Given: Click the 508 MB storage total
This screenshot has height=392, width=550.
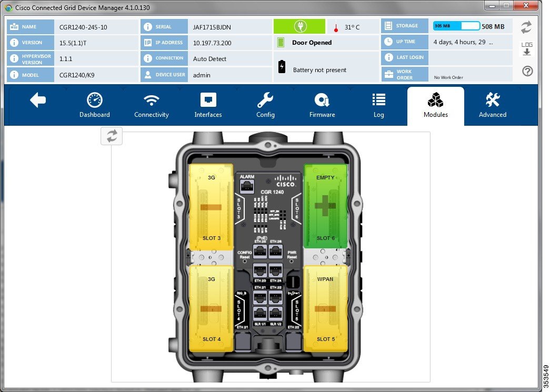Looking at the screenshot, I should pos(493,26).
